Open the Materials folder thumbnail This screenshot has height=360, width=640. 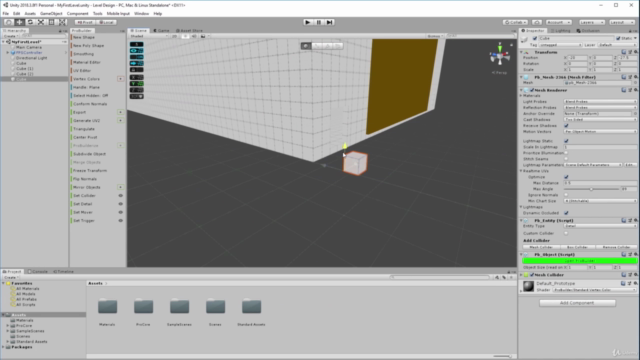coord(107,307)
